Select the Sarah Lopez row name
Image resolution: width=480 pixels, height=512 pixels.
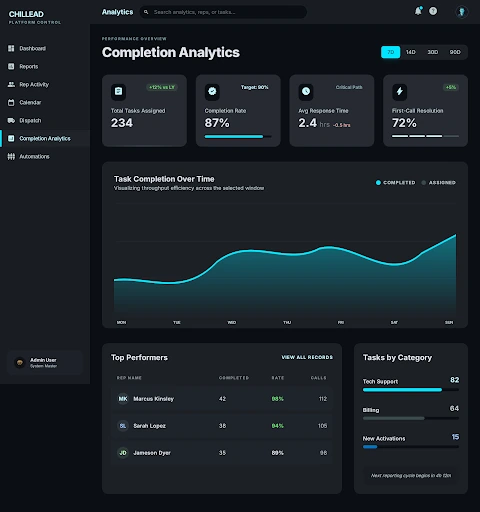[x=150, y=426]
